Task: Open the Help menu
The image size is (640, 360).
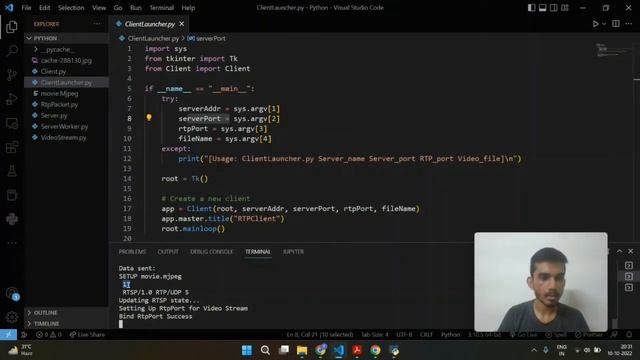Action: click(x=188, y=8)
